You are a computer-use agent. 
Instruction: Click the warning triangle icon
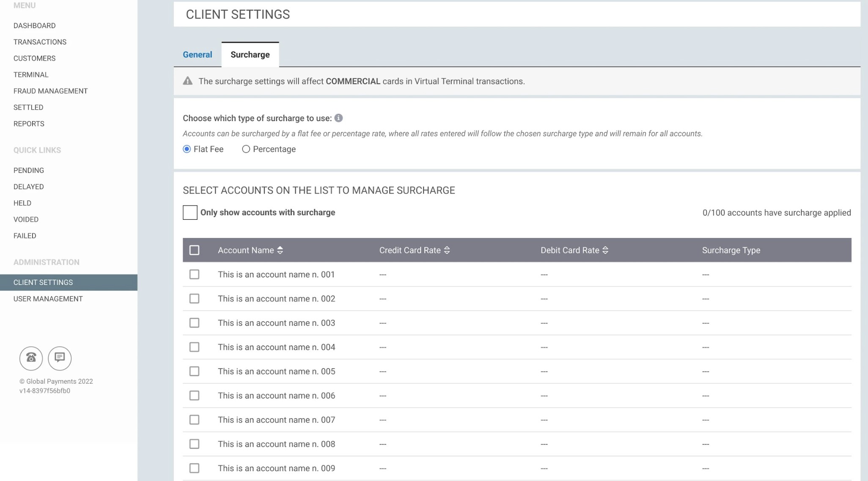pos(187,81)
